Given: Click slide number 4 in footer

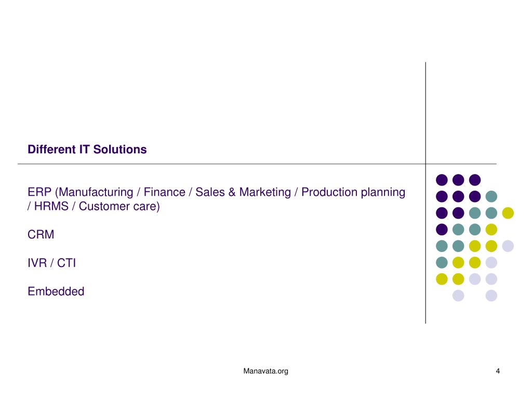Looking at the screenshot, I should (498, 371).
